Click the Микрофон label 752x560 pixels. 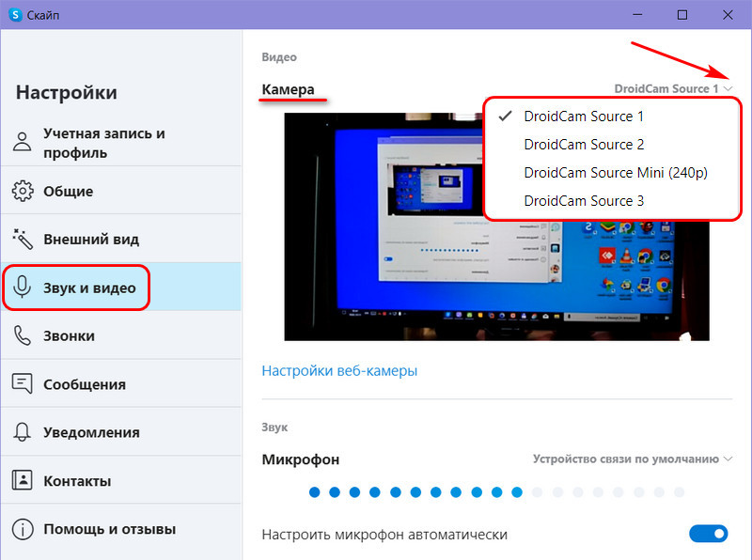click(300, 459)
